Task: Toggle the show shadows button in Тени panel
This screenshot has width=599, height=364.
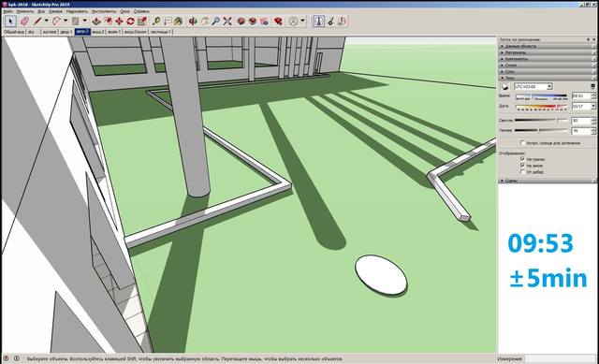Action: click(x=504, y=86)
